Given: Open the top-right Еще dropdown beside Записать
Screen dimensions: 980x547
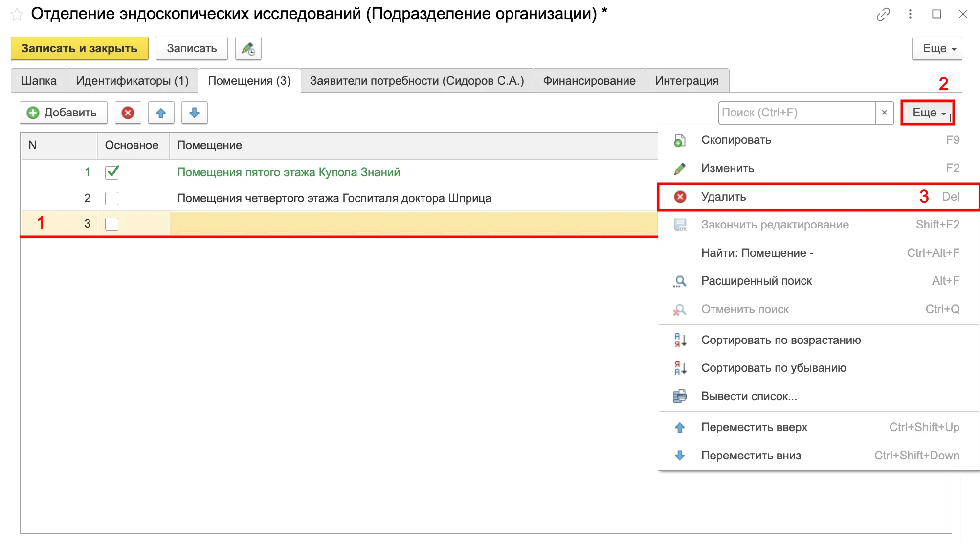Looking at the screenshot, I should 938,48.
